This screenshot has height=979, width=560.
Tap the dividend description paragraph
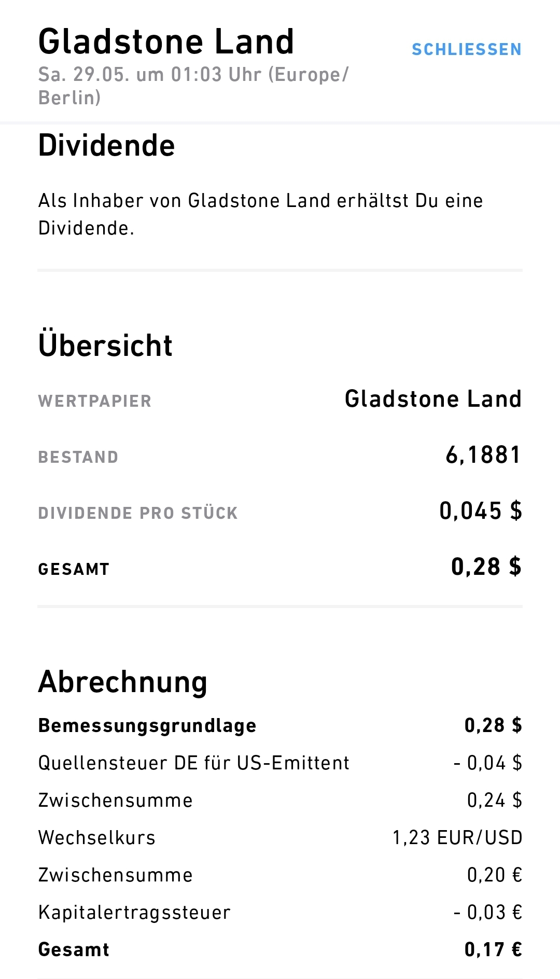[260, 214]
